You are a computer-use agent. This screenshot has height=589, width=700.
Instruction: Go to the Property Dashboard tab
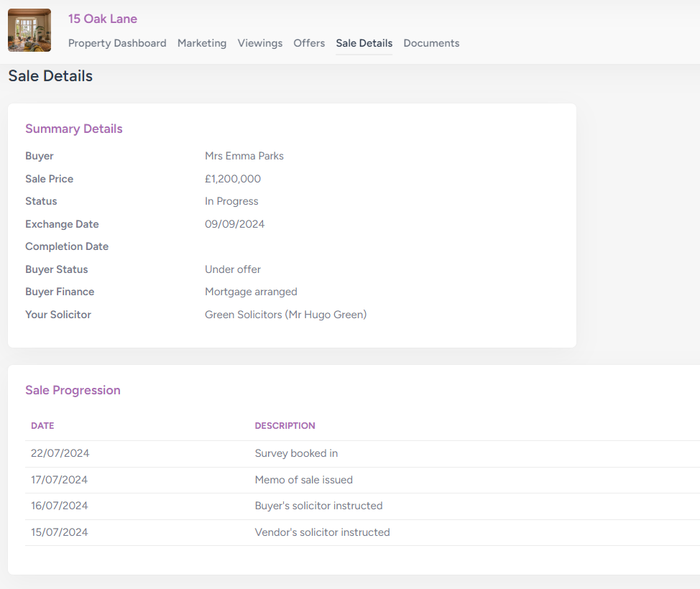tap(117, 43)
